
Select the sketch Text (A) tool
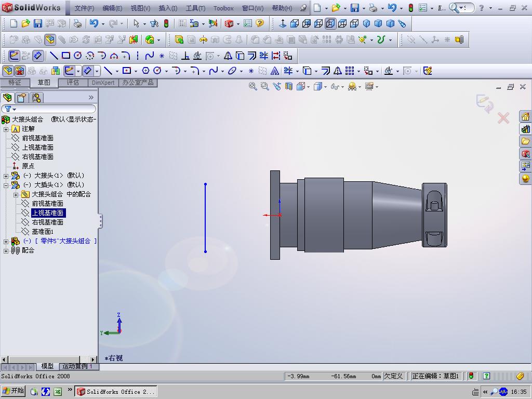[x=275, y=71]
